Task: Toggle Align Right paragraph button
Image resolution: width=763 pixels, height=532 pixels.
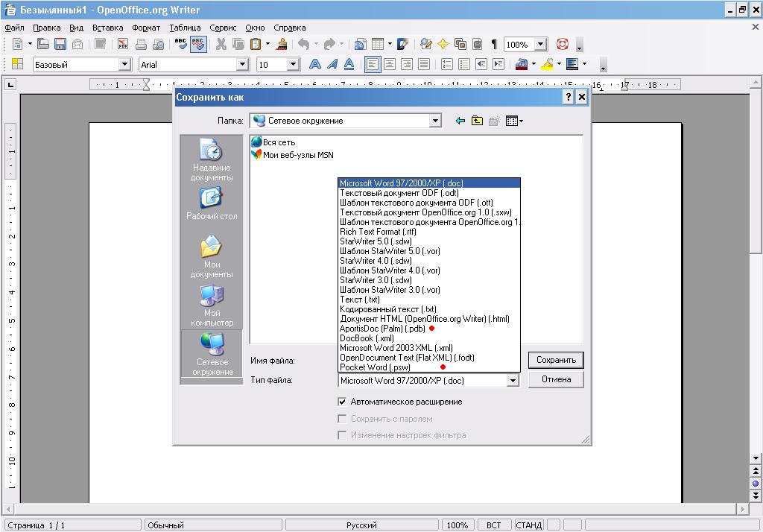Action: pyautogui.click(x=406, y=64)
